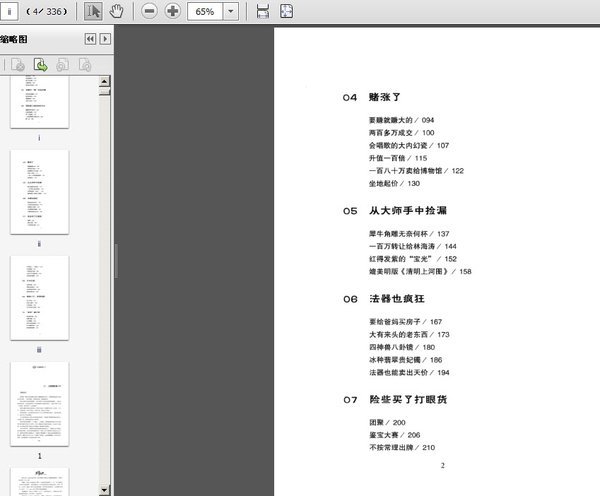The image size is (600, 496).
Task: Click the fit width scrolling mode icon
Action: [x=262, y=11]
